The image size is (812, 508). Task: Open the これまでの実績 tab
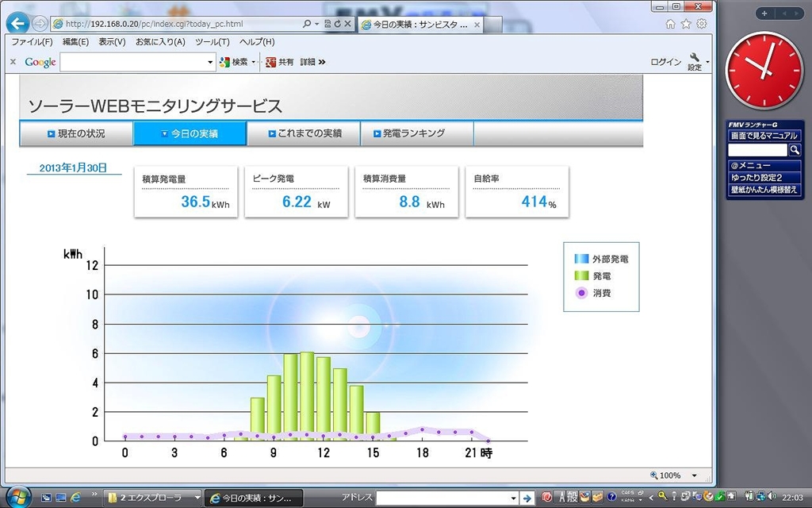pyautogui.click(x=304, y=133)
